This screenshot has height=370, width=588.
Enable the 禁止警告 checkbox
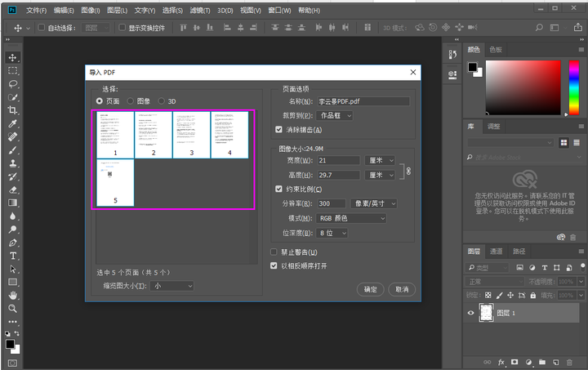pyautogui.click(x=274, y=252)
